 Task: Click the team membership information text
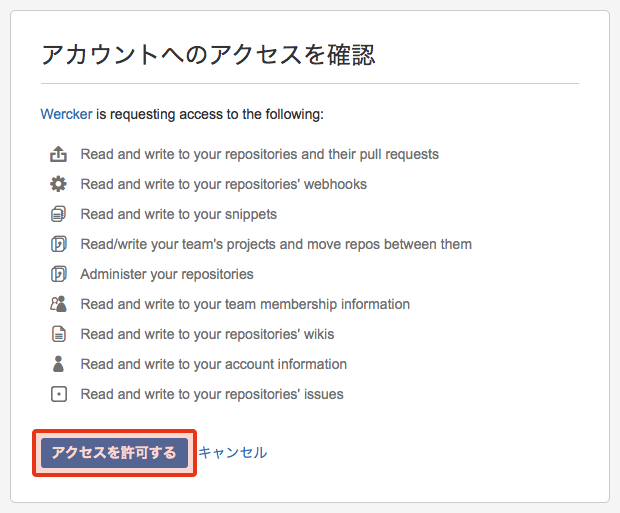point(245,304)
